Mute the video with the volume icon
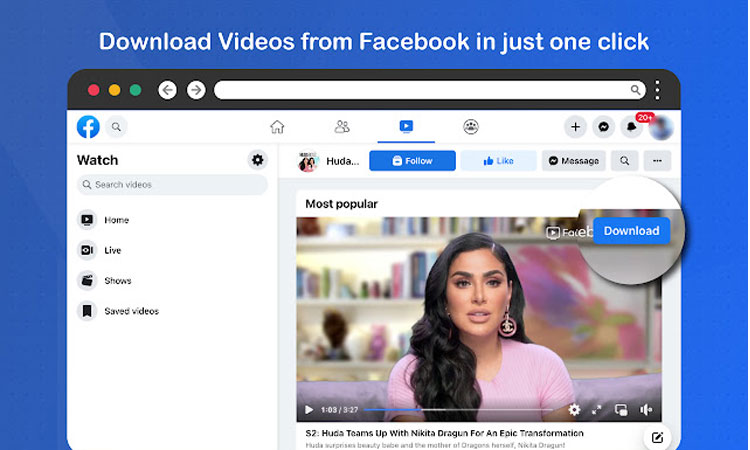The height and width of the screenshot is (450, 750). (x=646, y=410)
